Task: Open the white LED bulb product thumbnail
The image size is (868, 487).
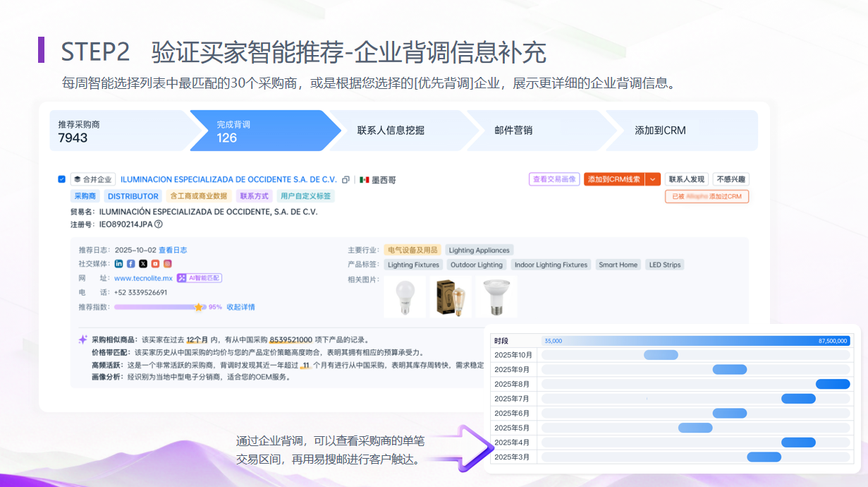Action: [405, 296]
